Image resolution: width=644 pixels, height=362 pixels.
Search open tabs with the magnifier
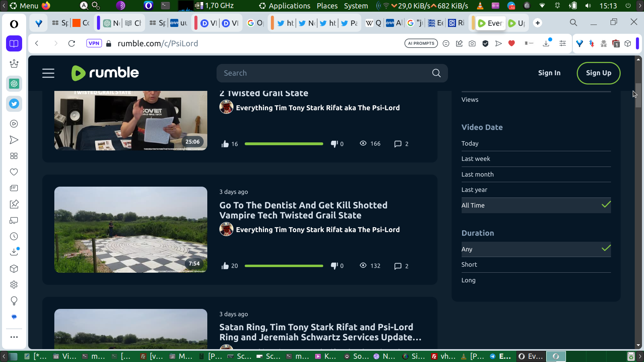pos(574,23)
